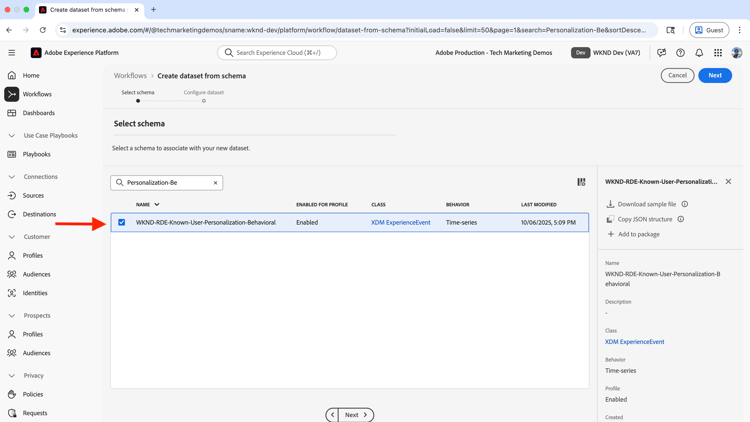Go to Destinations in the sidebar
The width and height of the screenshot is (750, 422).
pyautogui.click(x=39, y=214)
